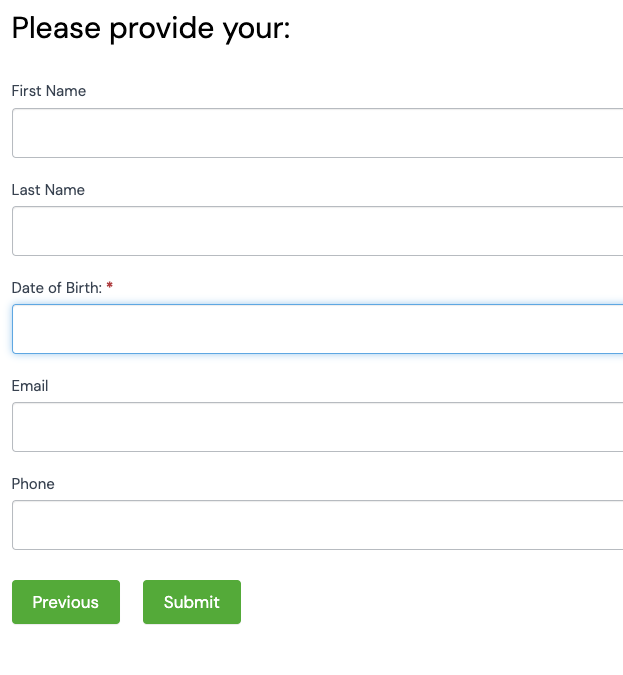Viewport: 623px width, 675px height.
Task: Click the Date of Birth label
Action: [56, 288]
